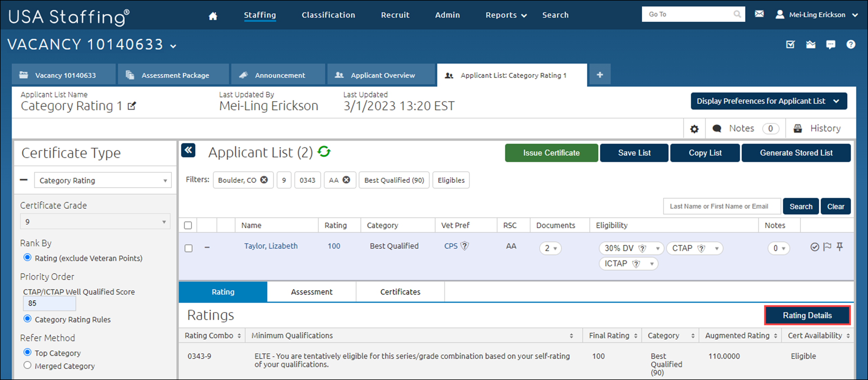Open the Vacancy 10140633 title dropdown
The width and height of the screenshot is (868, 380).
[173, 46]
